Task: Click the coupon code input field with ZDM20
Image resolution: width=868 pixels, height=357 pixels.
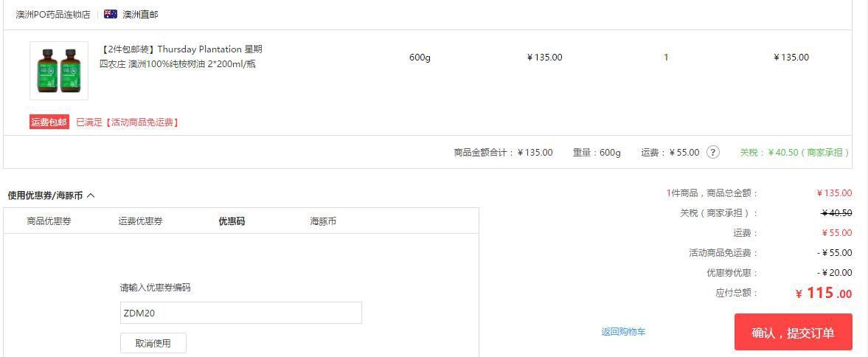Action: click(x=241, y=313)
